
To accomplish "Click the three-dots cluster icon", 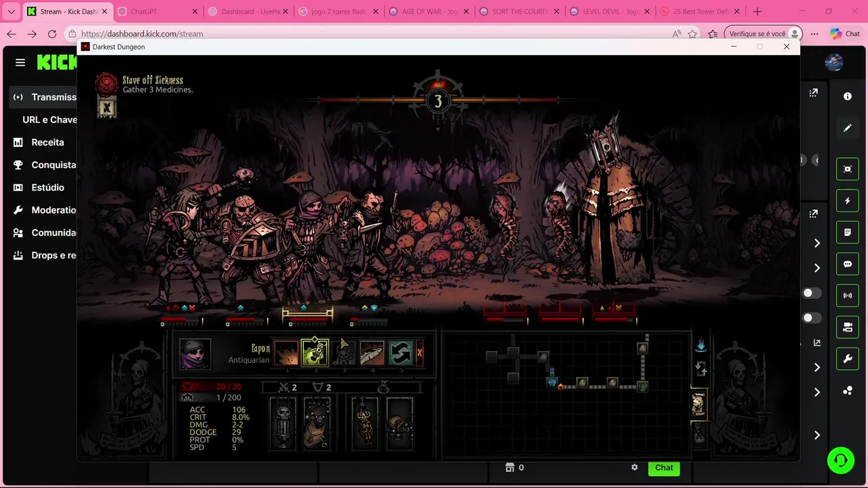I will pos(848,391).
